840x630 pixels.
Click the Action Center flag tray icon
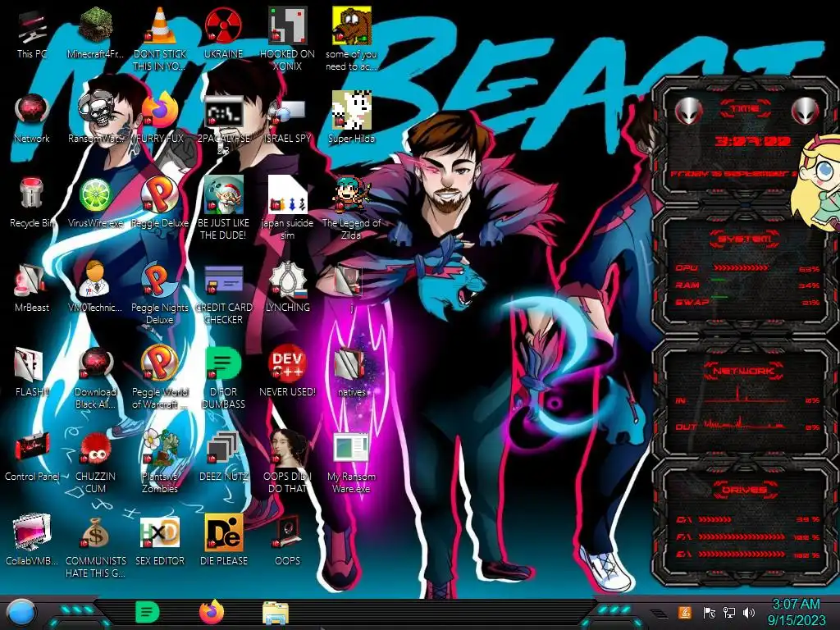[x=710, y=613]
